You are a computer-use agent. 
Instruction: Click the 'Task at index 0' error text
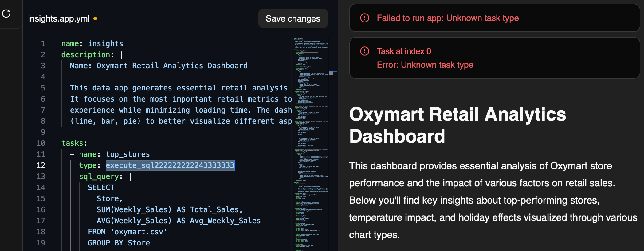404,51
